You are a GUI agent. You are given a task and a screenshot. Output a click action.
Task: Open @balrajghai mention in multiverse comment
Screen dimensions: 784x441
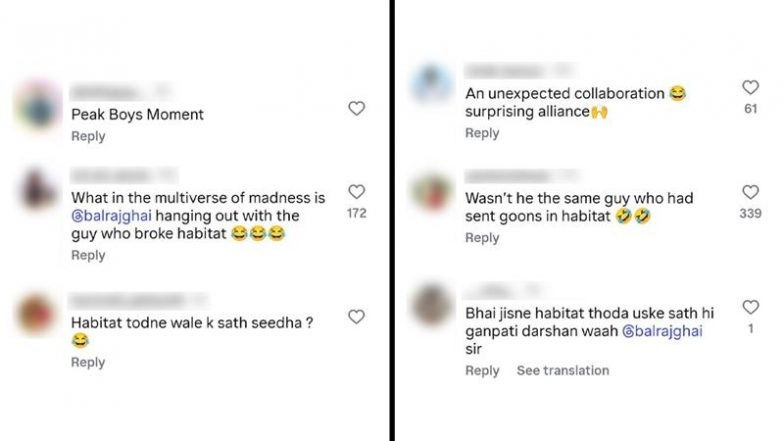coord(112,216)
